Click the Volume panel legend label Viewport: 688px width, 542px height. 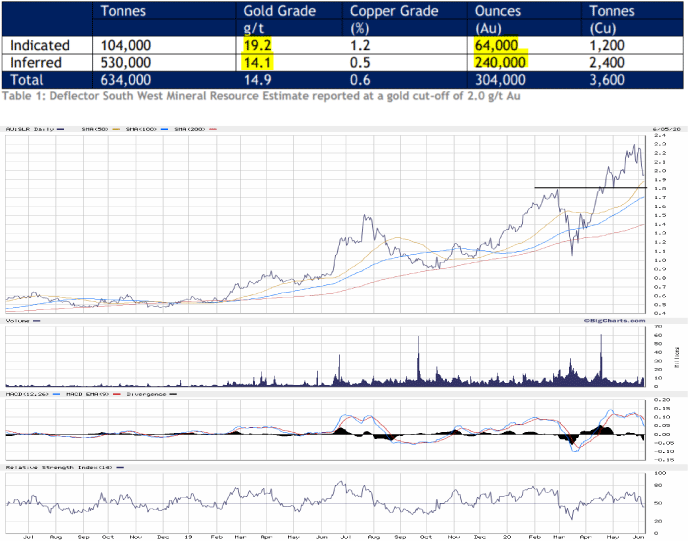tap(17, 320)
